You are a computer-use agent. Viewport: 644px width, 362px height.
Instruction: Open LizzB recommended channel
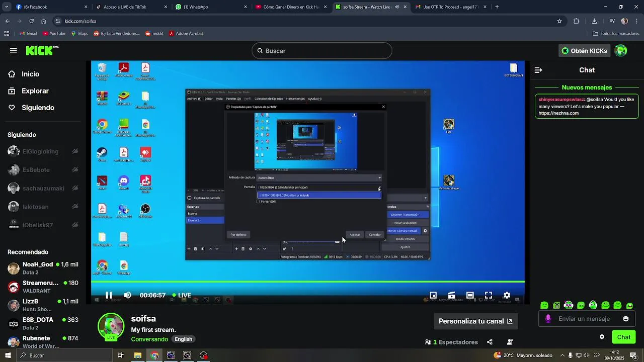tap(43, 305)
